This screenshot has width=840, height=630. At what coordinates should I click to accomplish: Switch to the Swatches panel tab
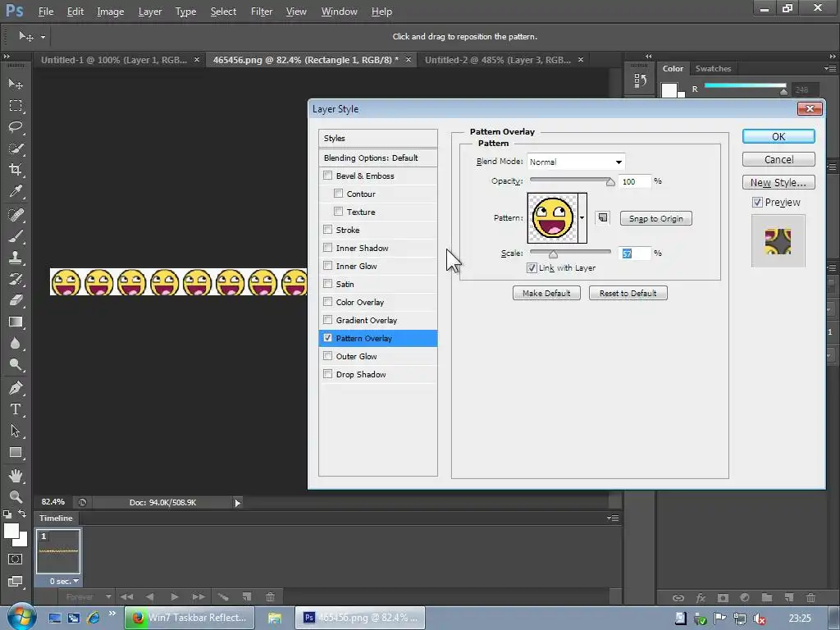[x=713, y=69]
